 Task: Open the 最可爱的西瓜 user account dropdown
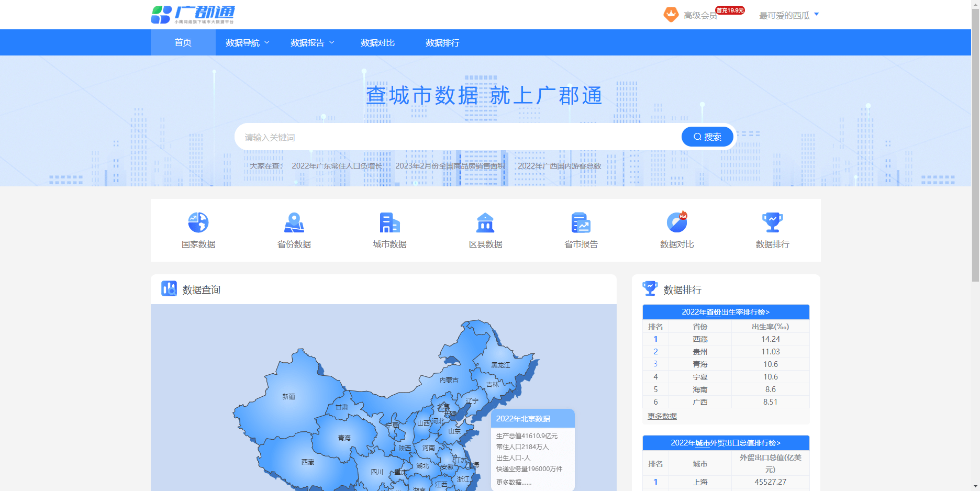pos(788,16)
